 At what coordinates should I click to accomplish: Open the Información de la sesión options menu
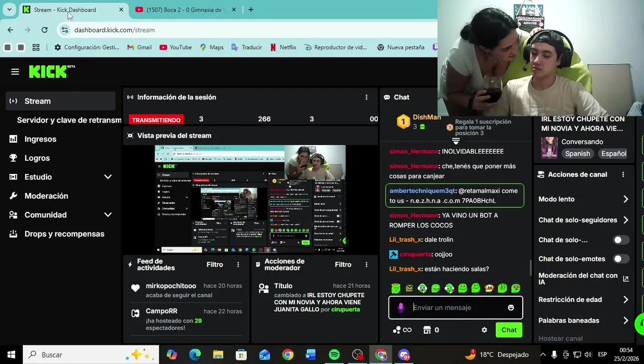(367, 97)
